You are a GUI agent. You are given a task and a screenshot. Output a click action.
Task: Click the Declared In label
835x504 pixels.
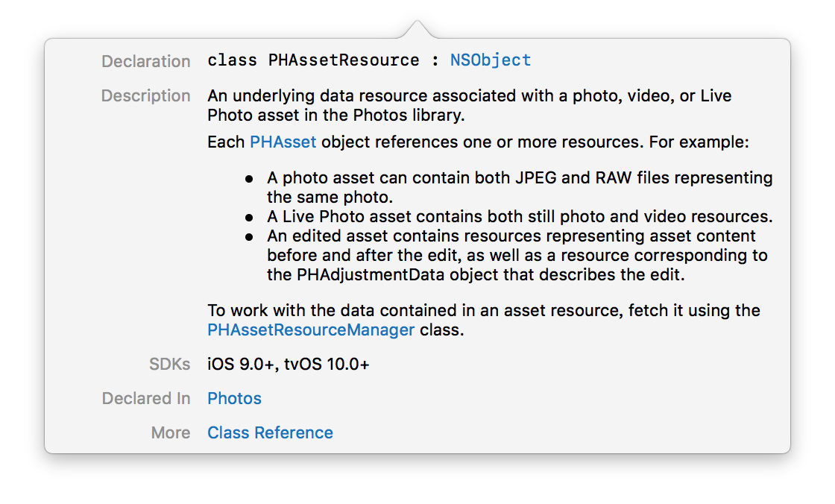[x=146, y=399]
